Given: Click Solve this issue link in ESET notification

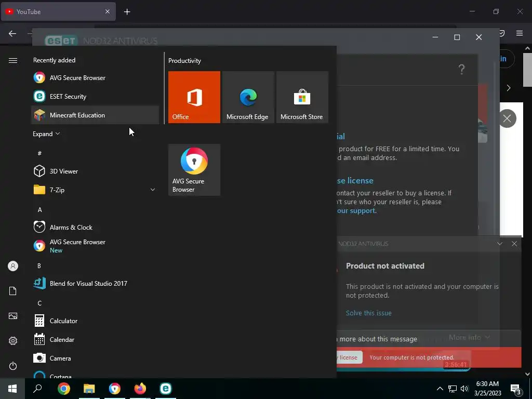Looking at the screenshot, I should [368, 313].
